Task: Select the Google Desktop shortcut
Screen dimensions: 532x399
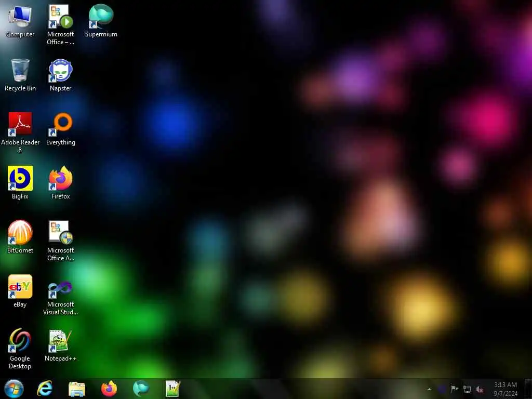Action: tap(20, 349)
